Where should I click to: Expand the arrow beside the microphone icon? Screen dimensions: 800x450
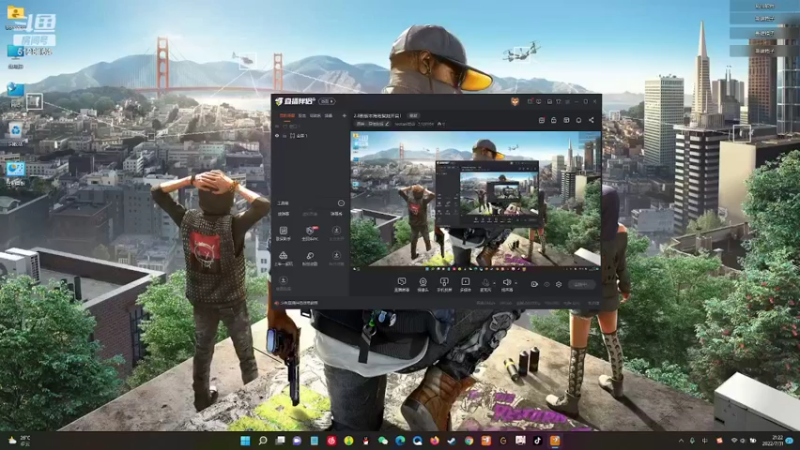click(494, 283)
